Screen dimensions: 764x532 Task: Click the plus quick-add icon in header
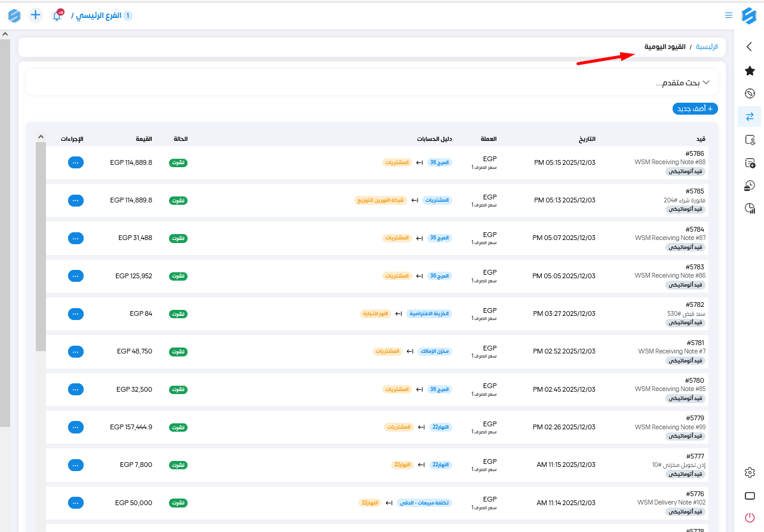point(36,15)
